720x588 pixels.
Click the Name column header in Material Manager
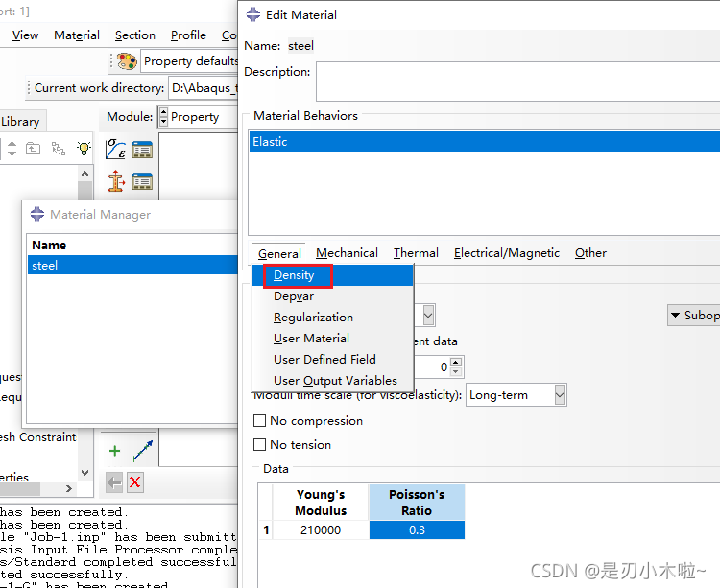[132, 245]
